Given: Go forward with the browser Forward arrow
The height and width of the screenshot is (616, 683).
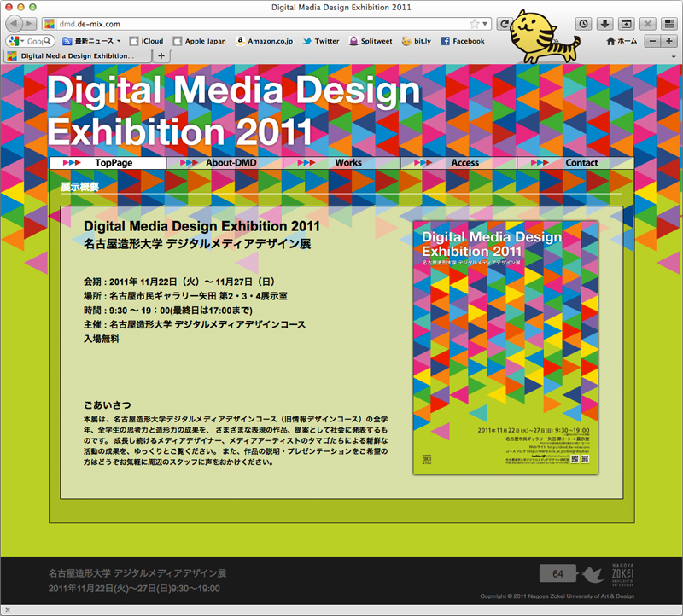Looking at the screenshot, I should pyautogui.click(x=29, y=24).
